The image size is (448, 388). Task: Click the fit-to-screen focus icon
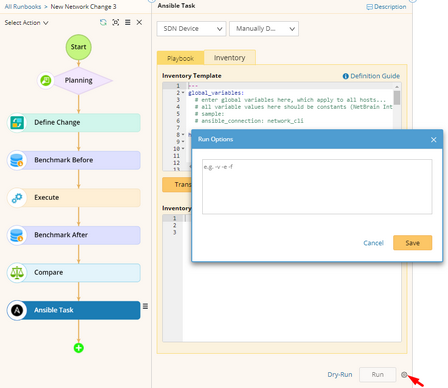click(116, 22)
